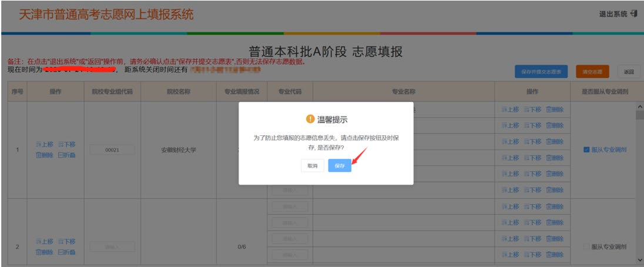Click the 0/6 major count cell
The image size is (644, 267).
pos(242,247)
